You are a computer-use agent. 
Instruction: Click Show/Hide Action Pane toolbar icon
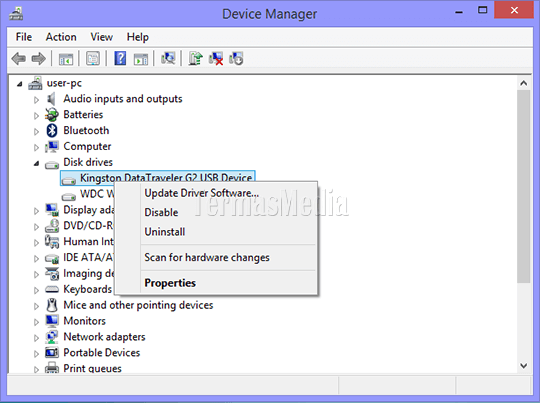(141, 59)
